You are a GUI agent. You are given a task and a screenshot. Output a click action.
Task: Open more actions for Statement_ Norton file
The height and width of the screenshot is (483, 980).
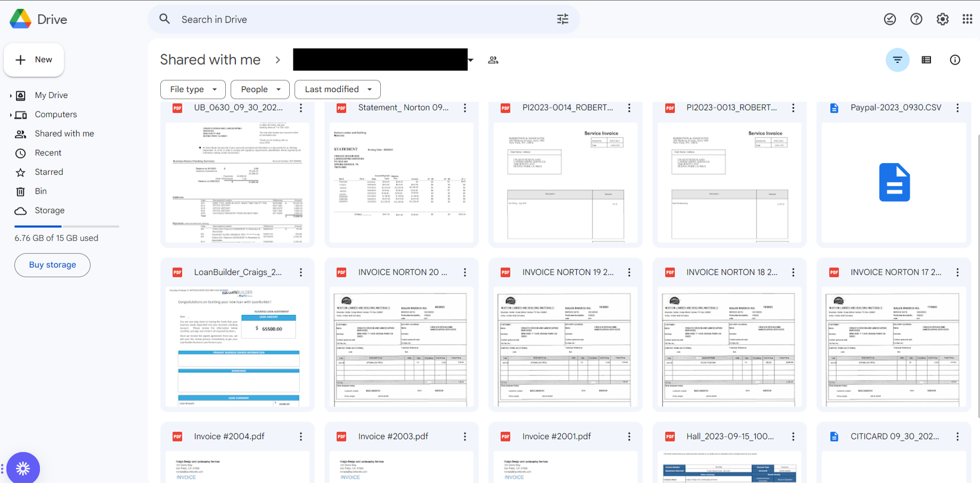[x=465, y=108]
